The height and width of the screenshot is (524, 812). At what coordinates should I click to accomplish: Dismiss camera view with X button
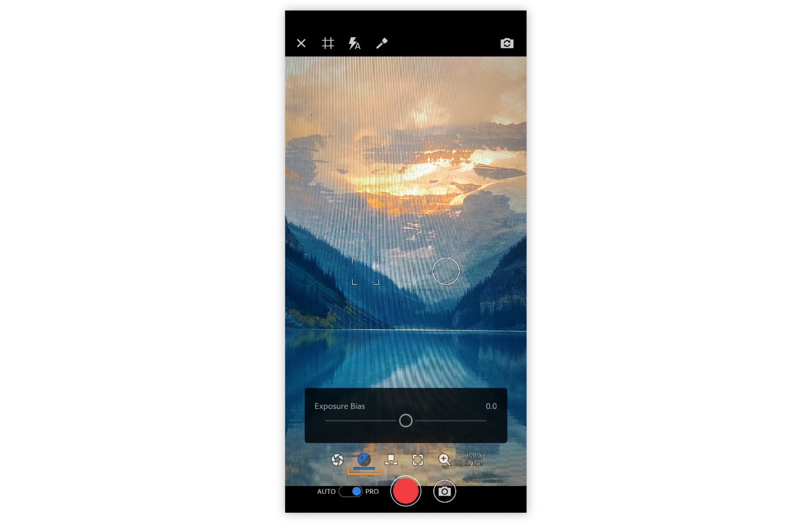pos(301,43)
